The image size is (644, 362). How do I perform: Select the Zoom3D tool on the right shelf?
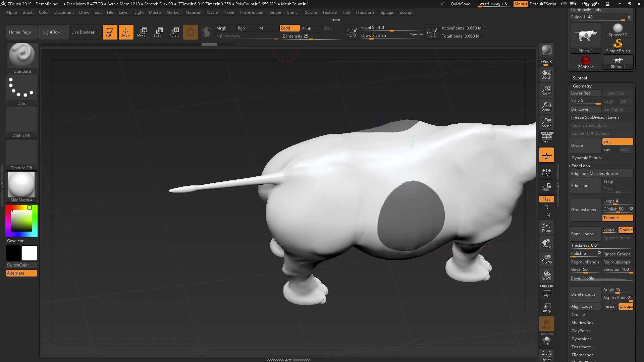[x=546, y=259]
